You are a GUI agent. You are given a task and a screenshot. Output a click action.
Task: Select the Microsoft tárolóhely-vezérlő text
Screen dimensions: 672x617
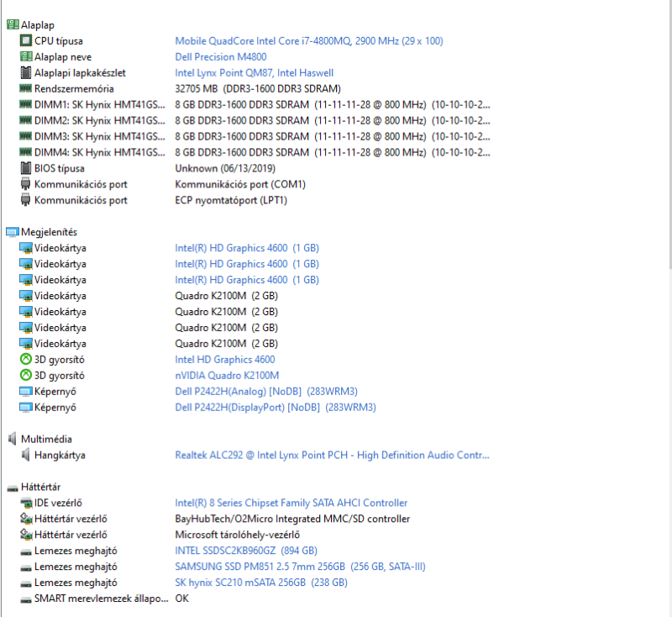pos(237,535)
